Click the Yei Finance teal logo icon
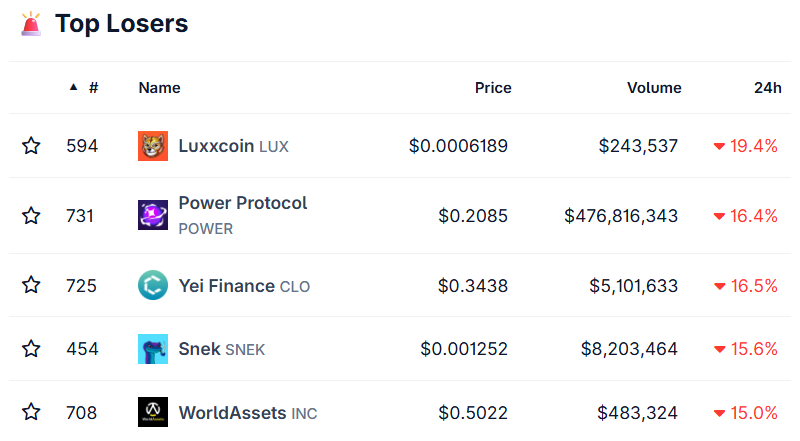The image size is (800, 441). [153, 286]
